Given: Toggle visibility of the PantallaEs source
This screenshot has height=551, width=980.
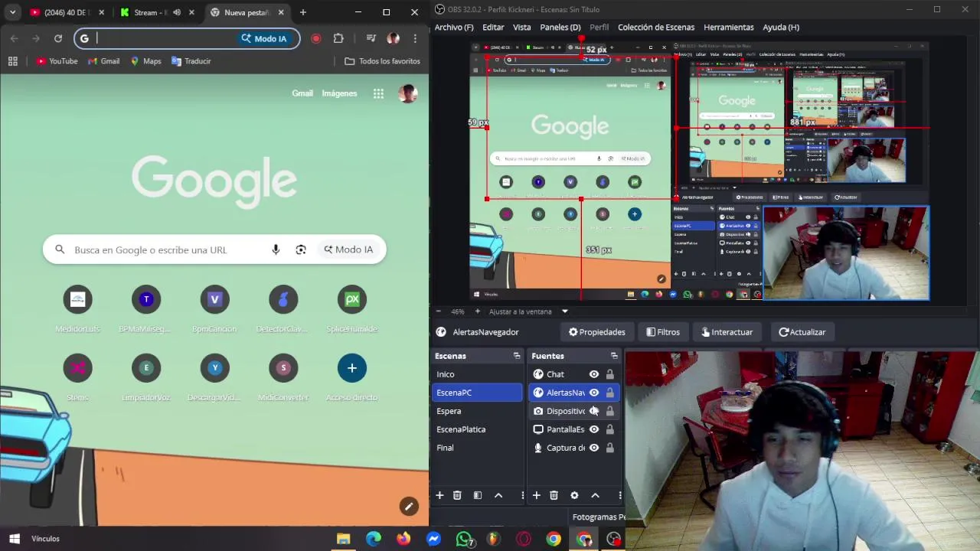Looking at the screenshot, I should click(593, 429).
